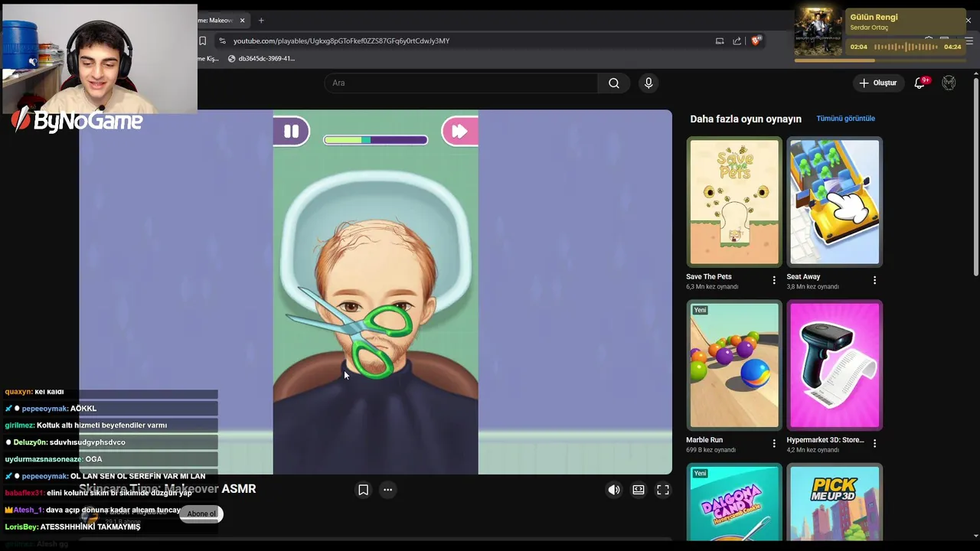Open the Marble Run game thumbnail
This screenshot has width=980, height=551.
pos(734,365)
